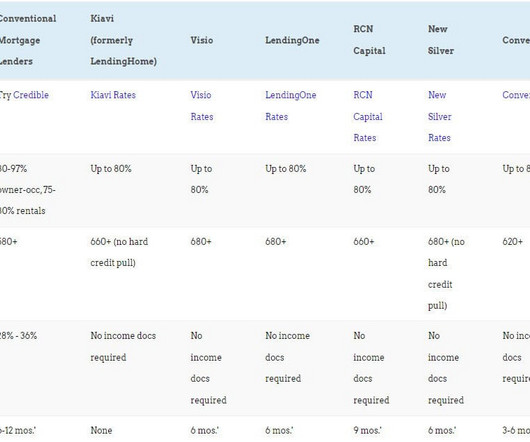The height and width of the screenshot is (442, 530).
Task: Click the LendingOne column header
Action: tap(292, 40)
